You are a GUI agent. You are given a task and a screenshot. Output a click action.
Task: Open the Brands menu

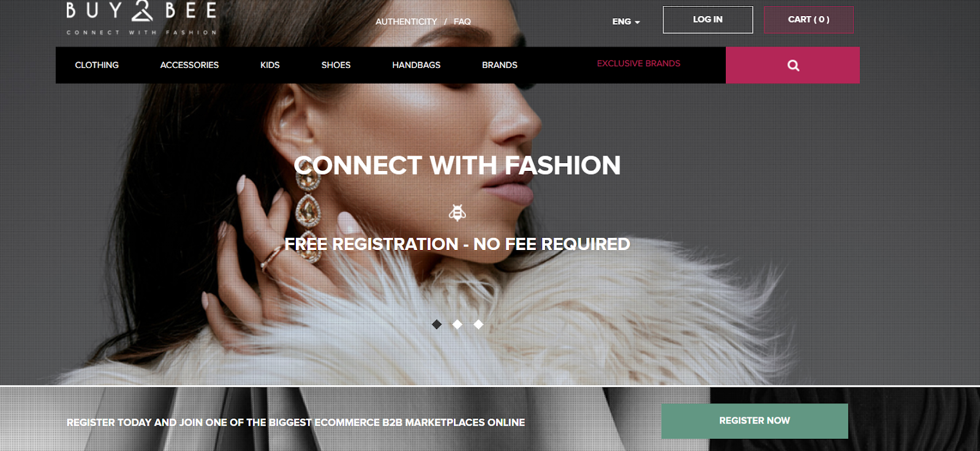[499, 65]
